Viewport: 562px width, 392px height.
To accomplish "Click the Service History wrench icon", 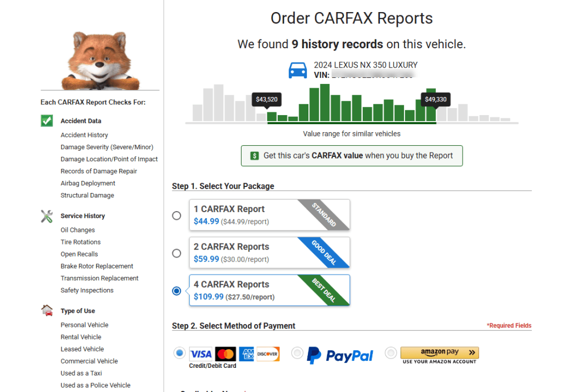I will pos(47,216).
